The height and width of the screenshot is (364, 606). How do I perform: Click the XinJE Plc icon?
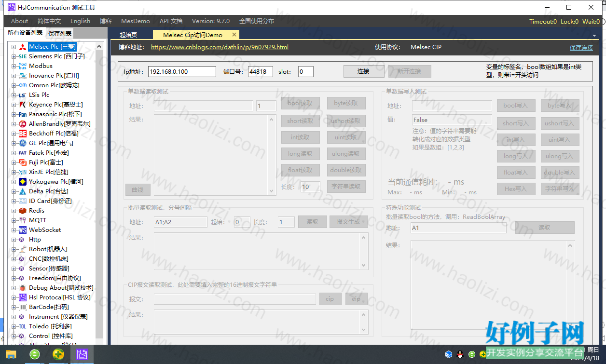pos(22,172)
